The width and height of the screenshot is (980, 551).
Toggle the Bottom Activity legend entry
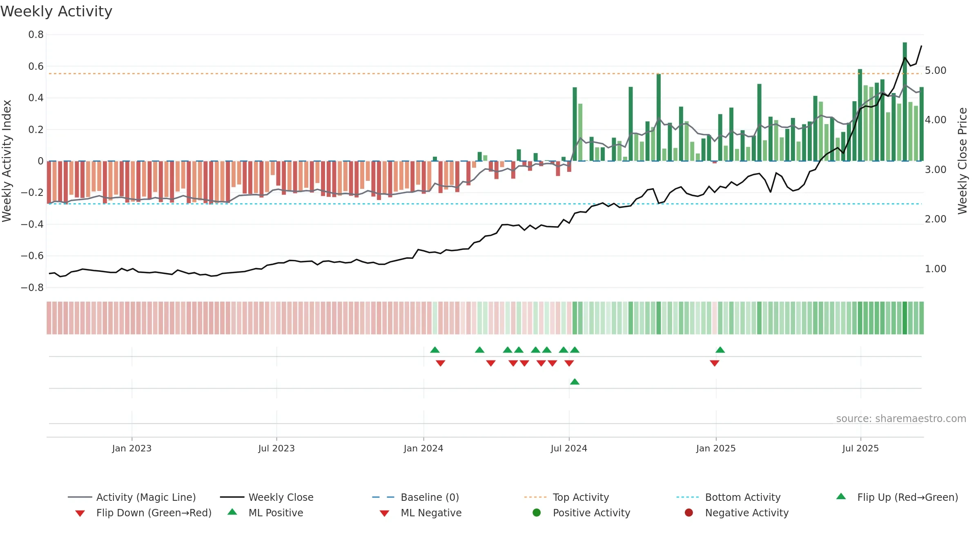pos(728,497)
